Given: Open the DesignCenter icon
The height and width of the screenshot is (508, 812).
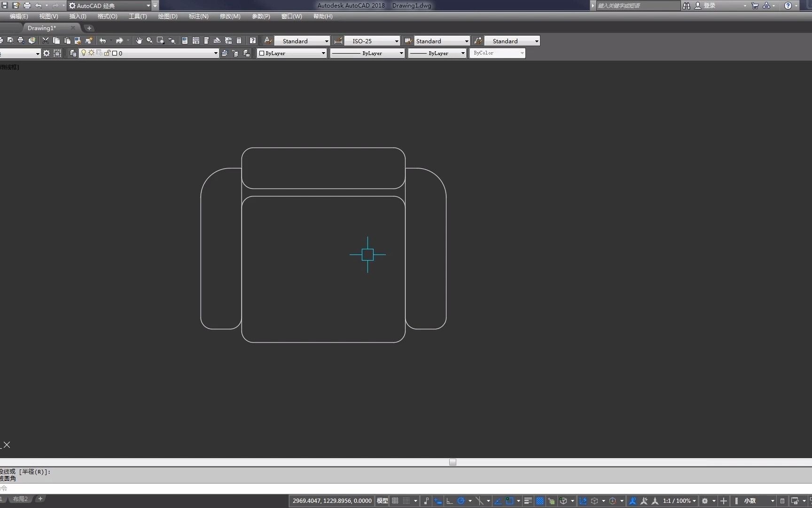Looking at the screenshot, I should (196, 40).
